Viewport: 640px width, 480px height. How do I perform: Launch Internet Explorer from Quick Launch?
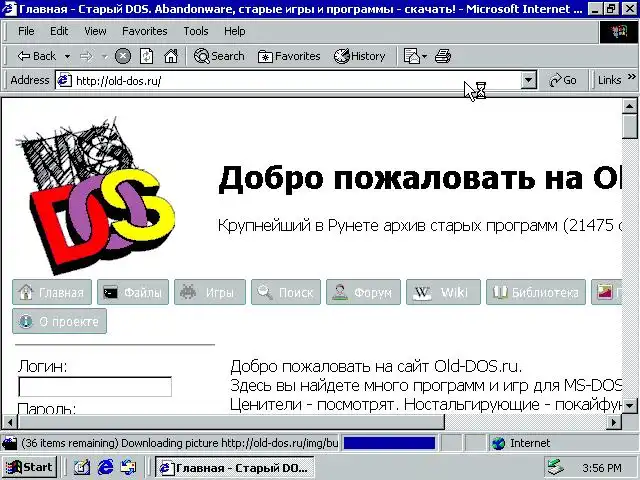(x=105, y=467)
